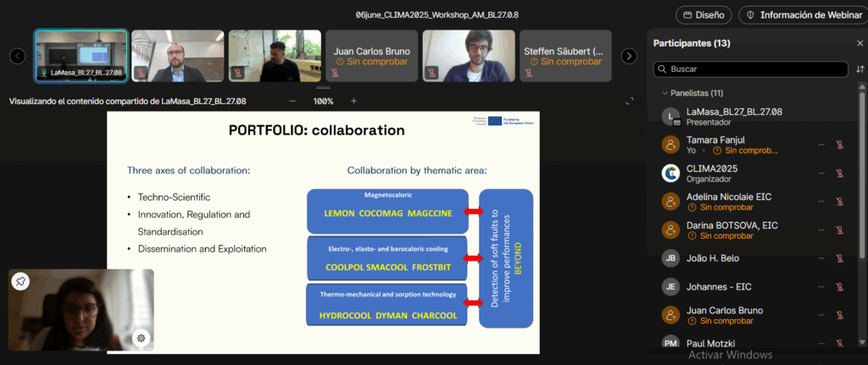Select João H. Belo participant name
The height and width of the screenshot is (365, 868).
click(x=712, y=258)
